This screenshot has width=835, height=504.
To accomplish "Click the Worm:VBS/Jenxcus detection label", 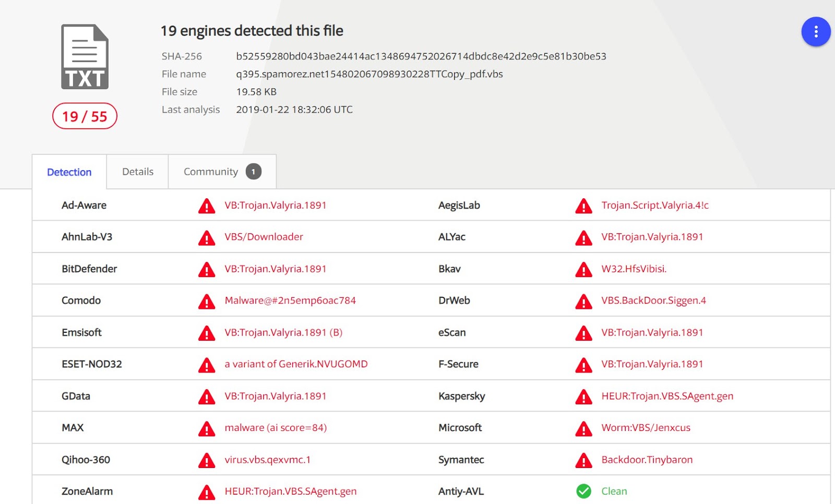I will 646,428.
